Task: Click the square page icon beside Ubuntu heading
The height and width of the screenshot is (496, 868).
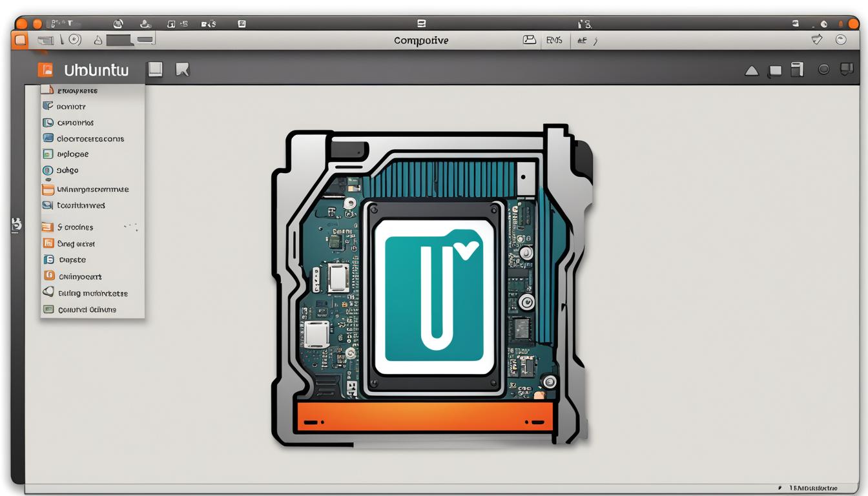Action: (x=155, y=69)
